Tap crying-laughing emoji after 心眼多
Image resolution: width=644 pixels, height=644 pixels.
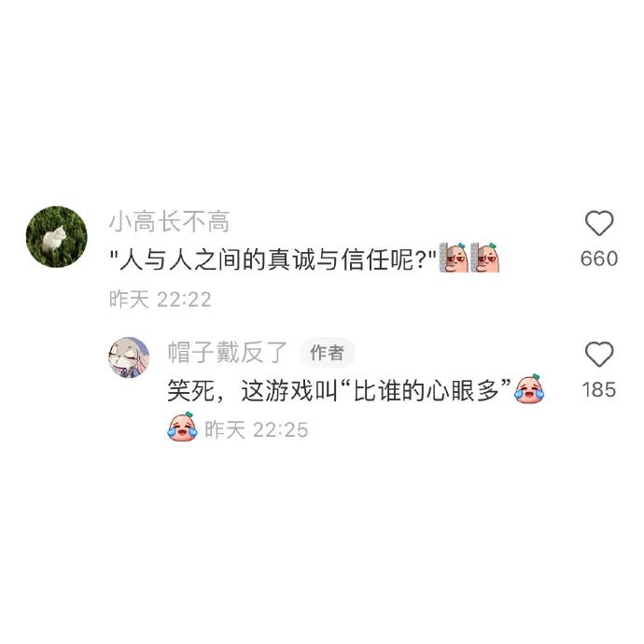click(x=529, y=389)
